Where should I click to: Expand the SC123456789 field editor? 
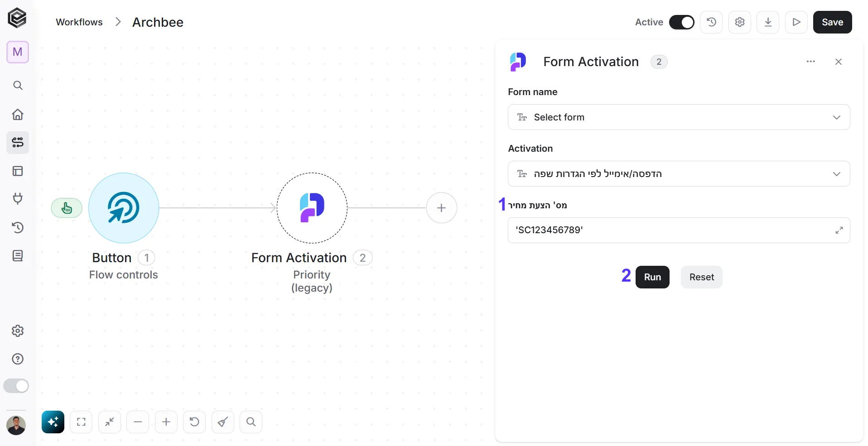tap(839, 230)
